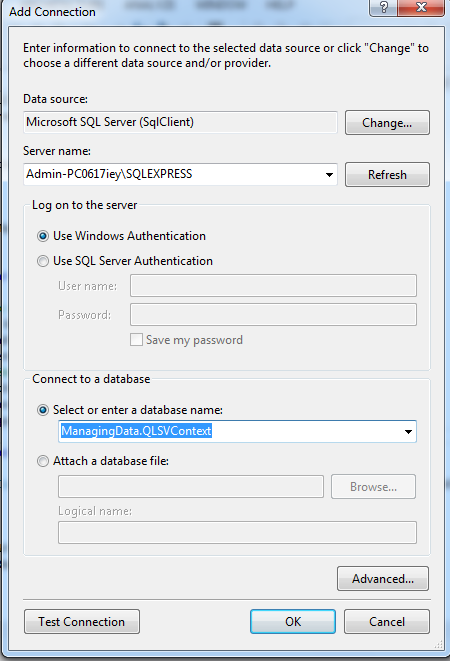Open the database name dropdown list
The height and width of the screenshot is (661, 450).
pos(408,432)
